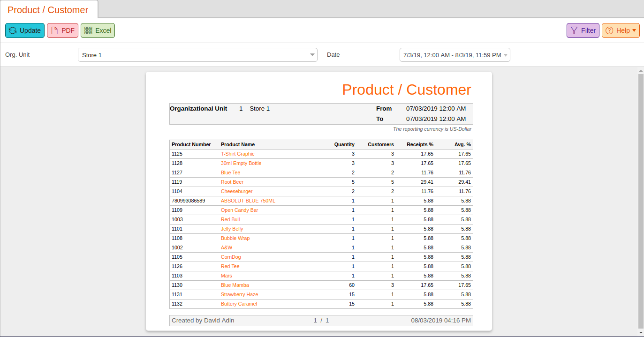Click the Org. Unit label

click(17, 54)
